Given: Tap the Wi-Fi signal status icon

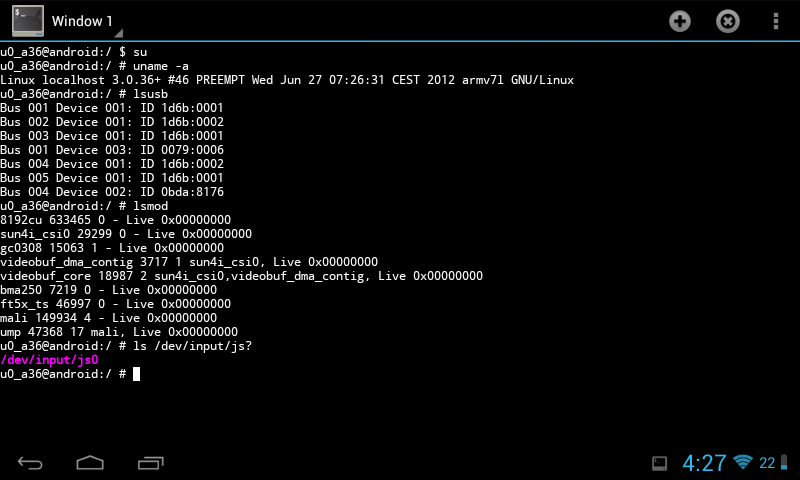Looking at the screenshot, I should (743, 462).
